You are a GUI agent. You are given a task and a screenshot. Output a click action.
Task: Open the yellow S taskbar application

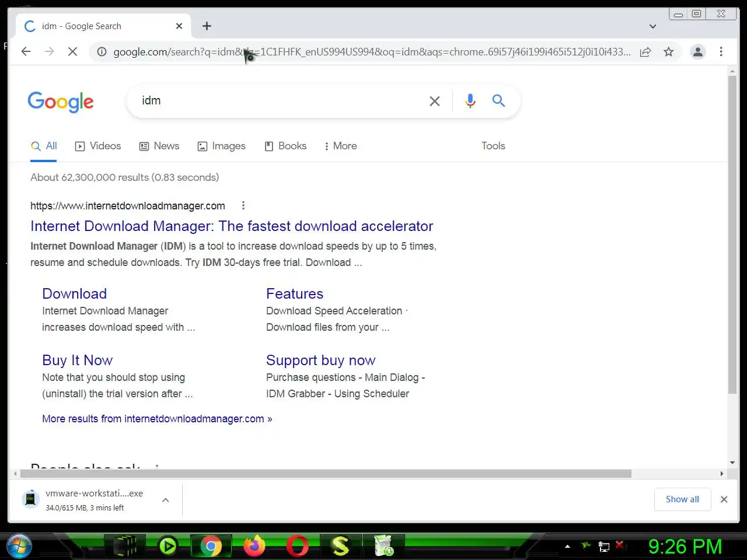(340, 547)
